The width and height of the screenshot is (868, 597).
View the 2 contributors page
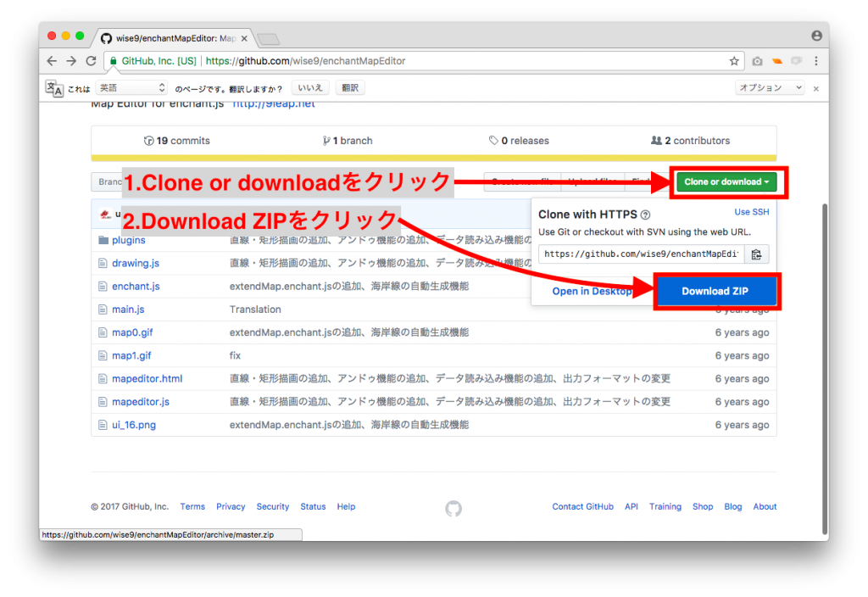690,141
